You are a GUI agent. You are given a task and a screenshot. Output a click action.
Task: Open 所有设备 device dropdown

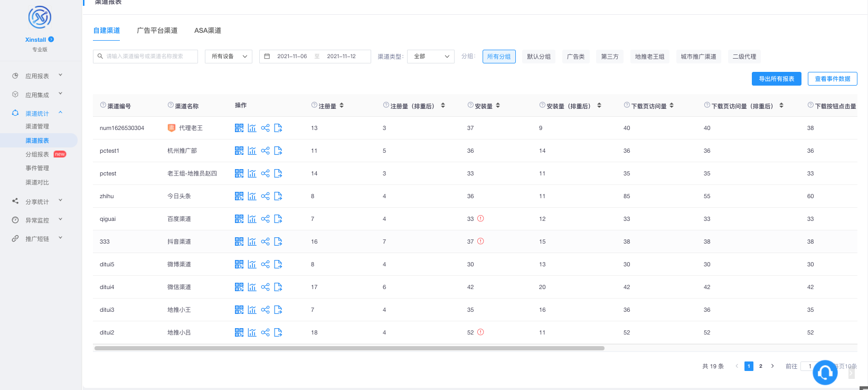point(229,56)
